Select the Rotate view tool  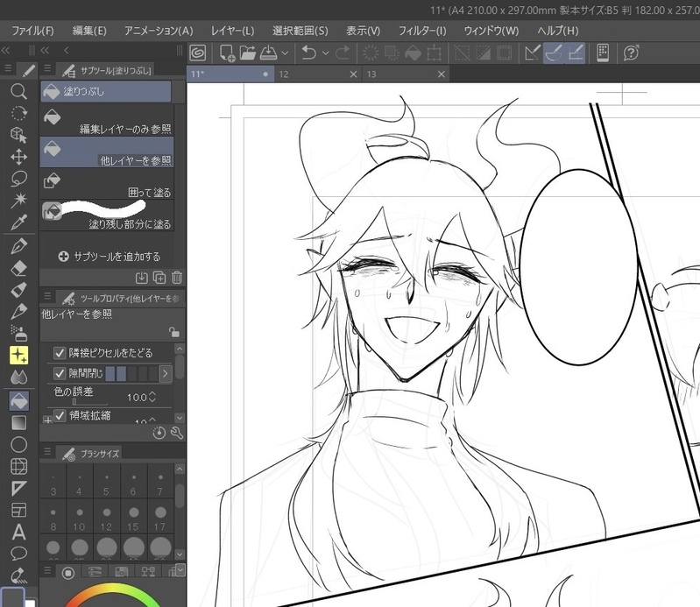point(18,113)
